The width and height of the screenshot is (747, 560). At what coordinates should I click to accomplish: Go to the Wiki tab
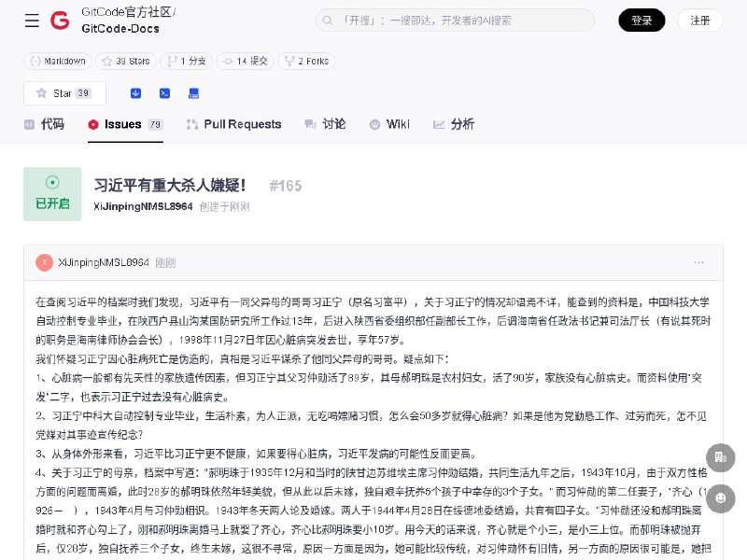tap(389, 124)
